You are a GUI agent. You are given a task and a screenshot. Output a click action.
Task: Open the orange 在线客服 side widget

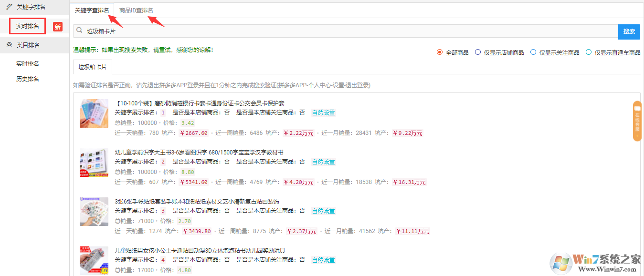point(637,121)
